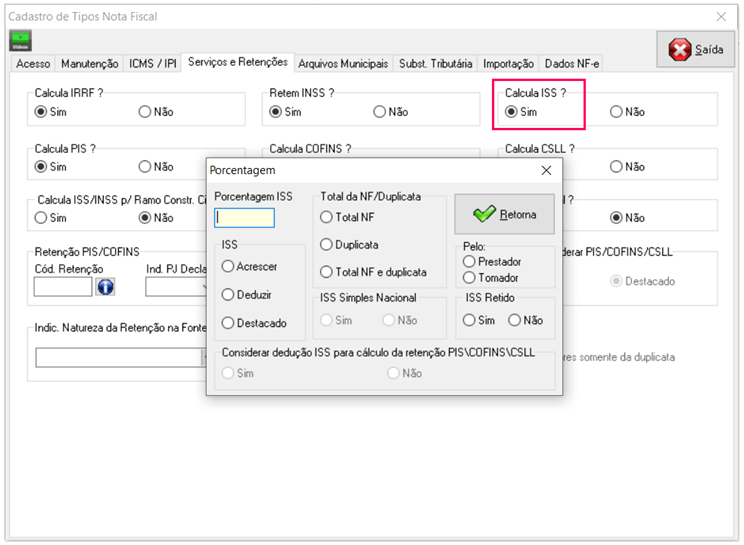This screenshot has height=545, width=744.
Task: Choose Prestador under Pelo
Action: click(470, 261)
